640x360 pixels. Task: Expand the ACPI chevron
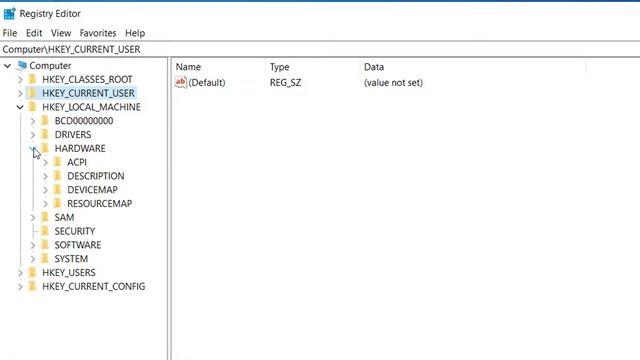pos(45,162)
